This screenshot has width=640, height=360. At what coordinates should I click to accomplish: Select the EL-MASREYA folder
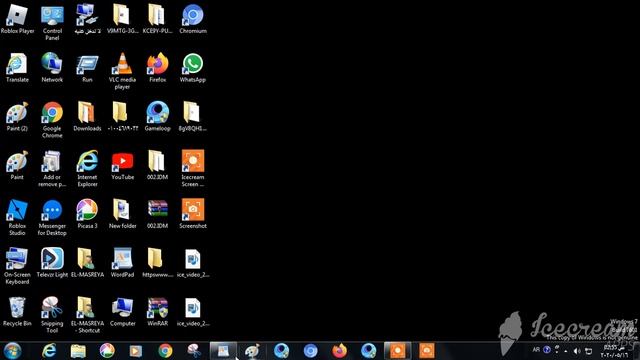click(x=87, y=263)
